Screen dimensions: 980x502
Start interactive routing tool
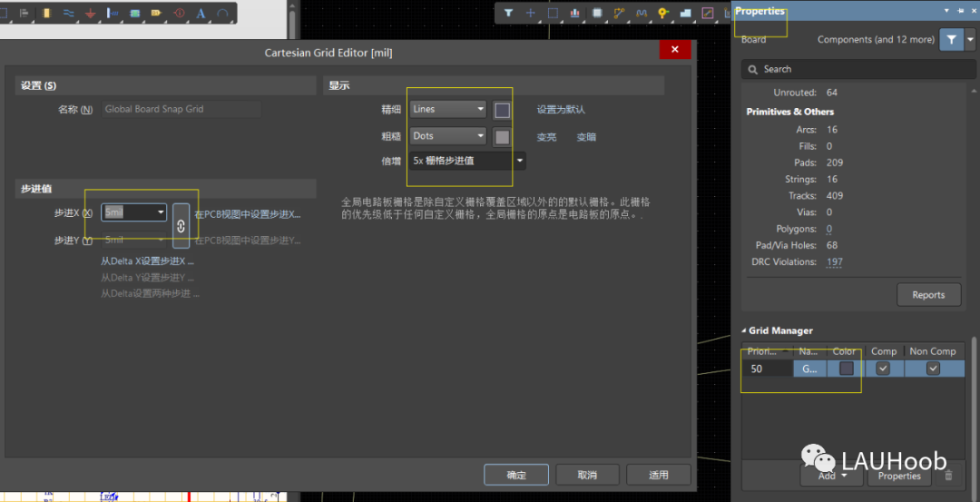point(620,13)
